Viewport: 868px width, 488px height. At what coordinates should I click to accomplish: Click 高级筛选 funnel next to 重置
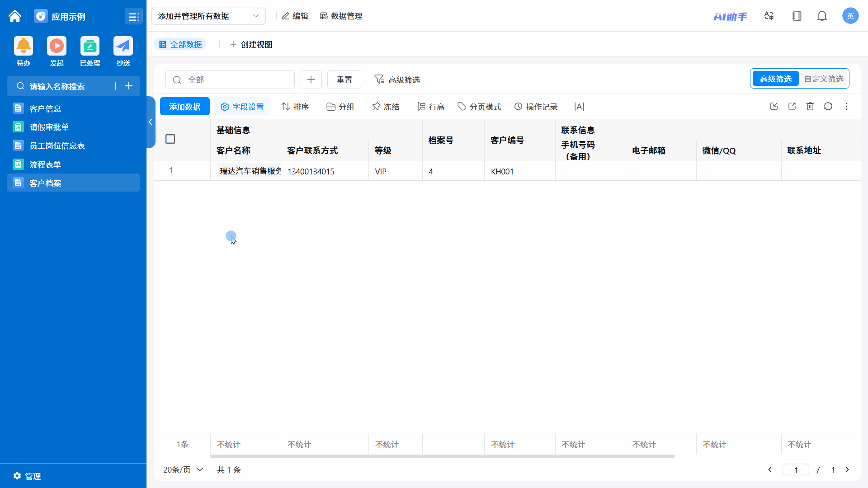coord(397,80)
